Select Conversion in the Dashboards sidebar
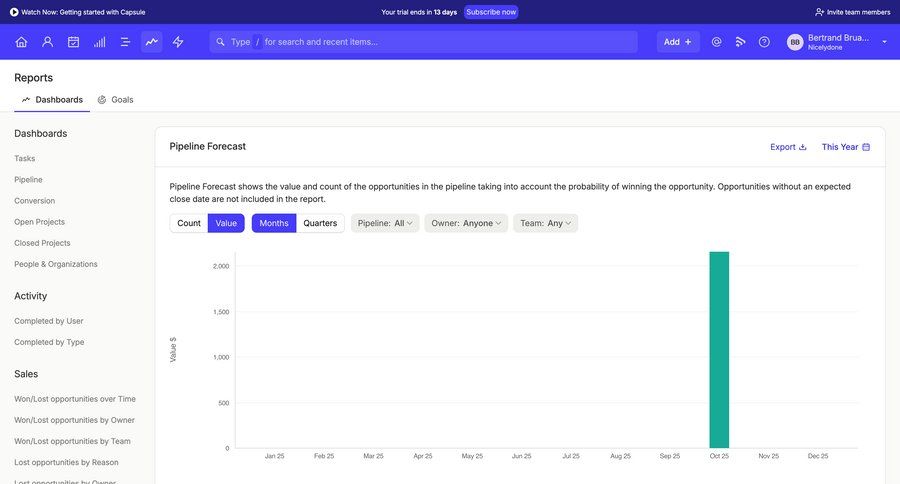This screenshot has height=484, width=900. 35,201
